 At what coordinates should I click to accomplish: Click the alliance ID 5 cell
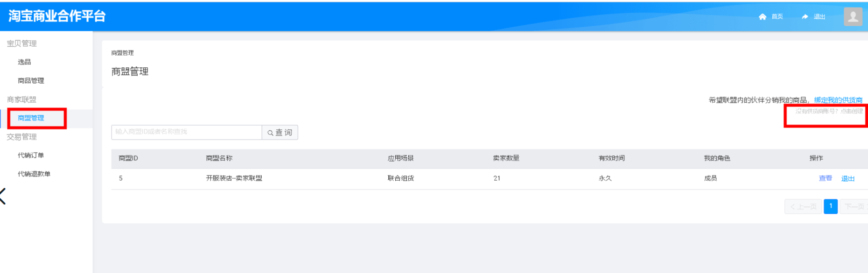click(121, 178)
